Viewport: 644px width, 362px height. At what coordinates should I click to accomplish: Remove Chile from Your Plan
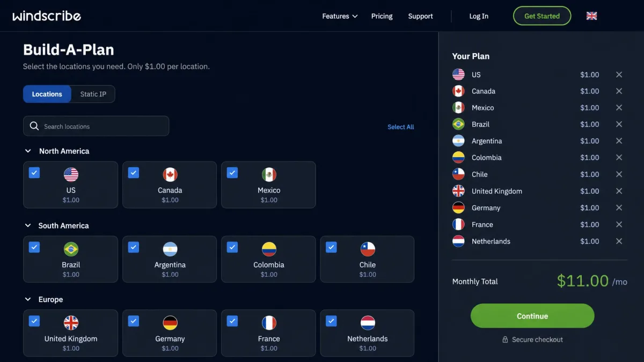pos(619,174)
